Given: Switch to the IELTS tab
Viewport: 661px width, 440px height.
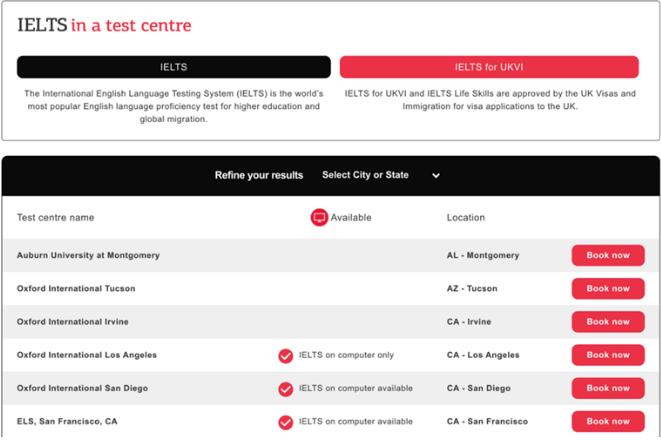Looking at the screenshot, I should click(174, 67).
